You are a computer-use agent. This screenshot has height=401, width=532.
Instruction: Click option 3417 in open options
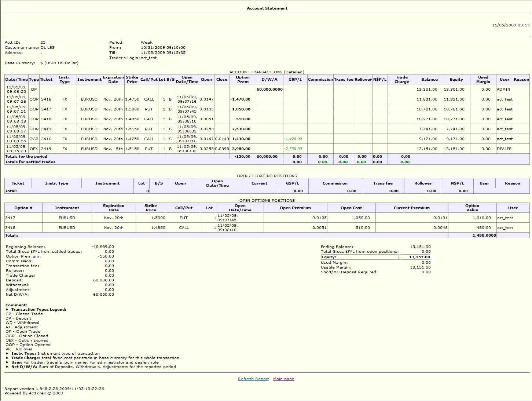click(x=10, y=218)
